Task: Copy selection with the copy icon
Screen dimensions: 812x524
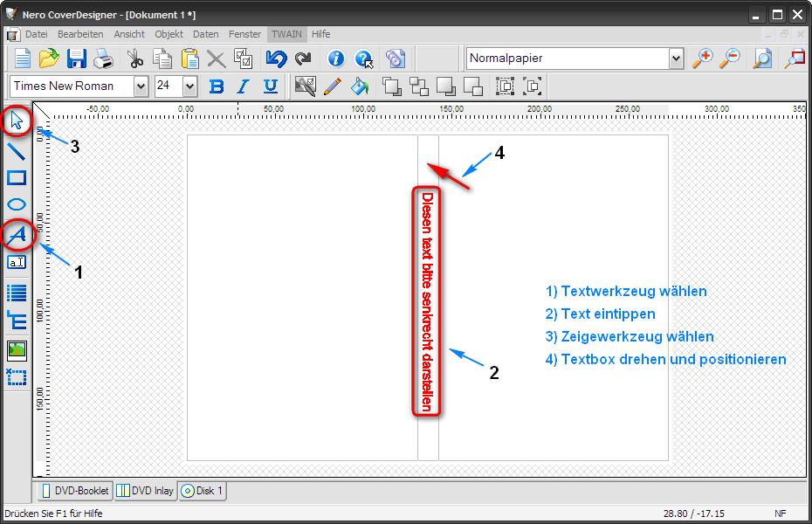Action: point(162,59)
